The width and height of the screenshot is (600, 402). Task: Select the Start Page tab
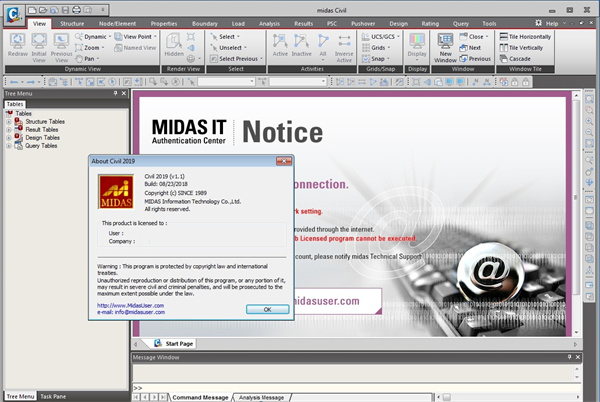click(x=174, y=343)
